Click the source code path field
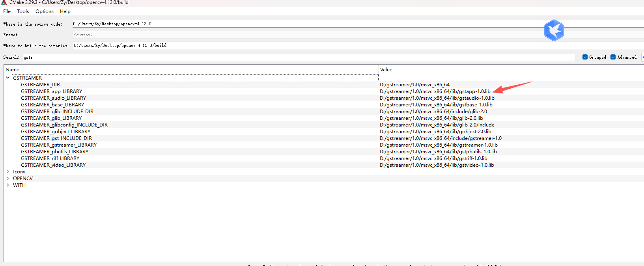The width and height of the screenshot is (644, 266). coord(358,24)
